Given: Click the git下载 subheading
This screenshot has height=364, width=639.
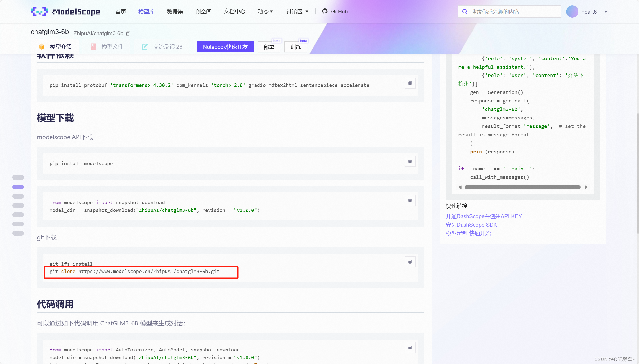Looking at the screenshot, I should coord(47,237).
